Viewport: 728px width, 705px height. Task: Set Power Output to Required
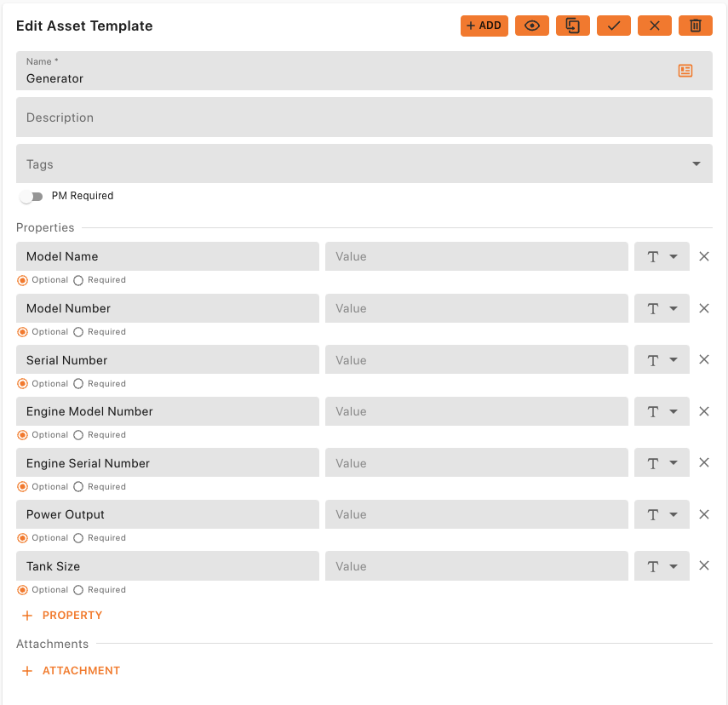tap(78, 538)
